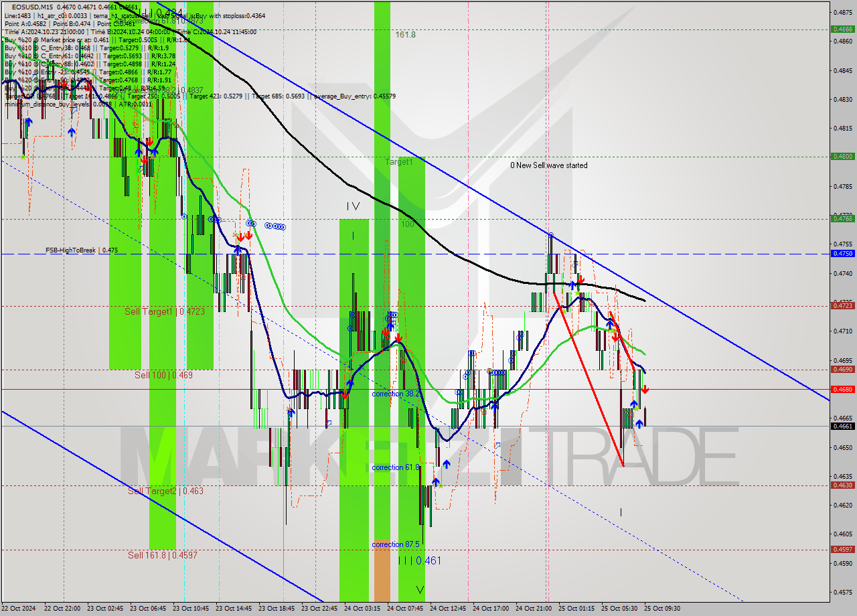Viewport: 857px width, 616px height.
Task: Click red 0.4597 price tag
Action: coord(842,549)
